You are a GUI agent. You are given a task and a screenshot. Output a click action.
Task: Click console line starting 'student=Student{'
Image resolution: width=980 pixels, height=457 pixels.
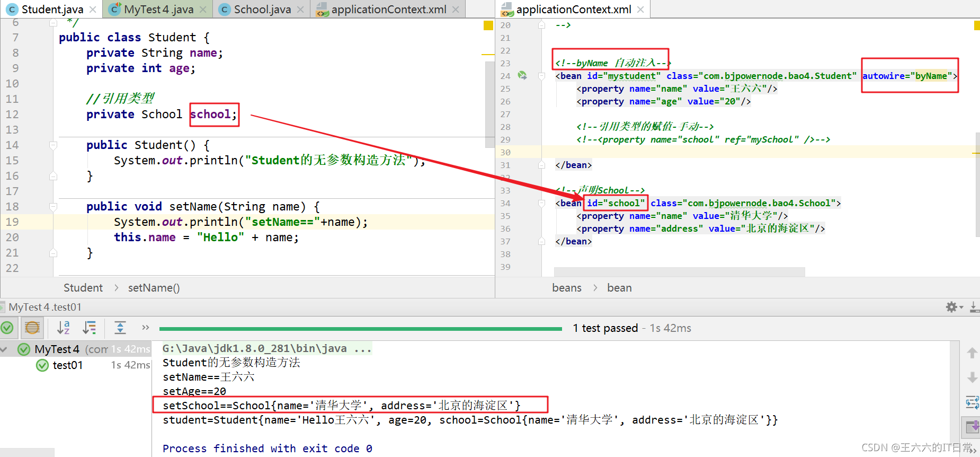[470, 420]
